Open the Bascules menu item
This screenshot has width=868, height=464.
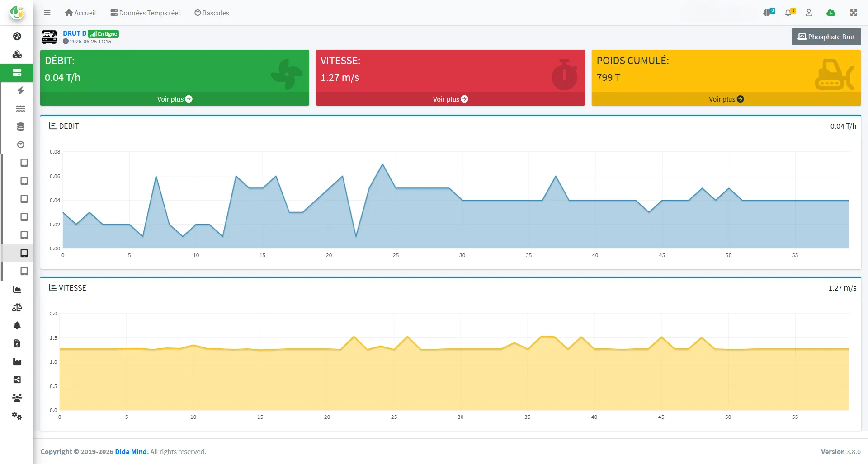pyautogui.click(x=212, y=13)
